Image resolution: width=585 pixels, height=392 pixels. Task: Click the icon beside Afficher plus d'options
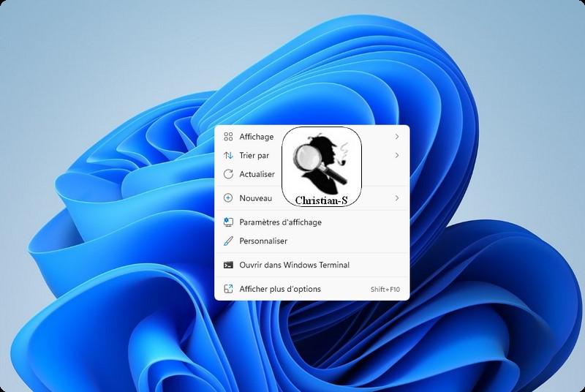(228, 289)
